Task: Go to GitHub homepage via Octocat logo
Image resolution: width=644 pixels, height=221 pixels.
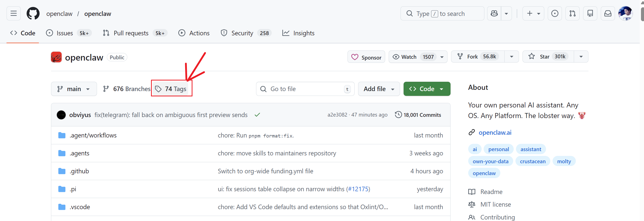Action: tap(33, 13)
